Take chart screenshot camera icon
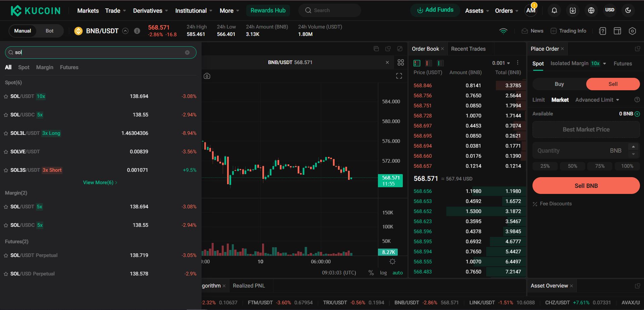This screenshot has width=644, height=310. click(207, 76)
